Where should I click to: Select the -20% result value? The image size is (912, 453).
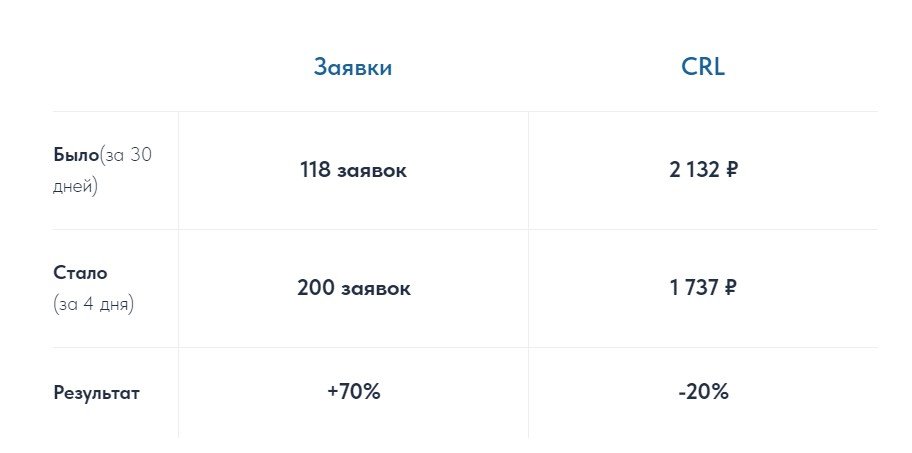coord(703,392)
